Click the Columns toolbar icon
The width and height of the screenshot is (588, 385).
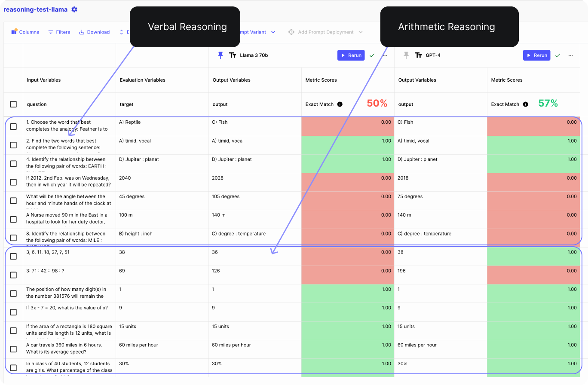(14, 32)
